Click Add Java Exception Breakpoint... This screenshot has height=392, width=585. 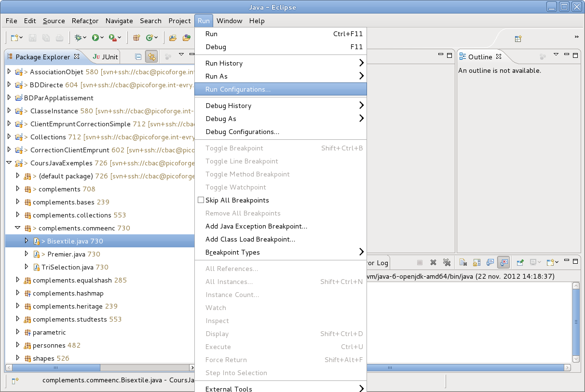point(281,226)
